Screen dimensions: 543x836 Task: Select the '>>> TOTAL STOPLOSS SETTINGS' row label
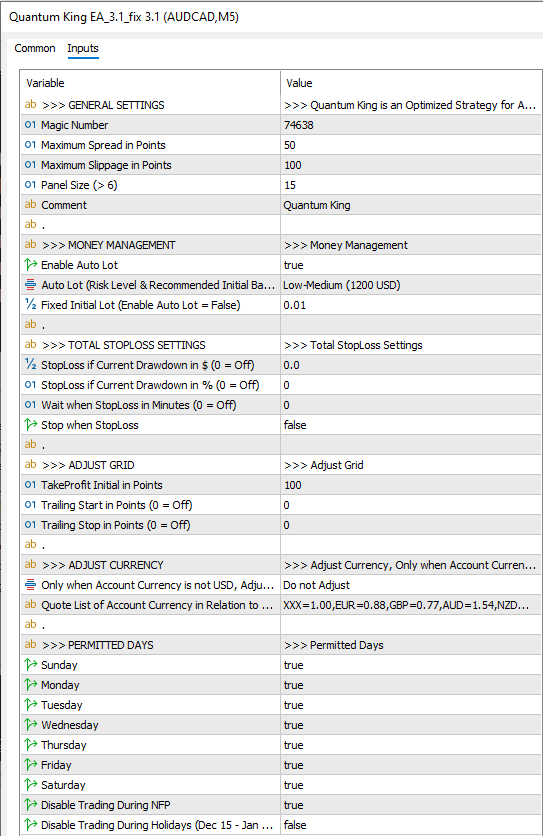(124, 345)
